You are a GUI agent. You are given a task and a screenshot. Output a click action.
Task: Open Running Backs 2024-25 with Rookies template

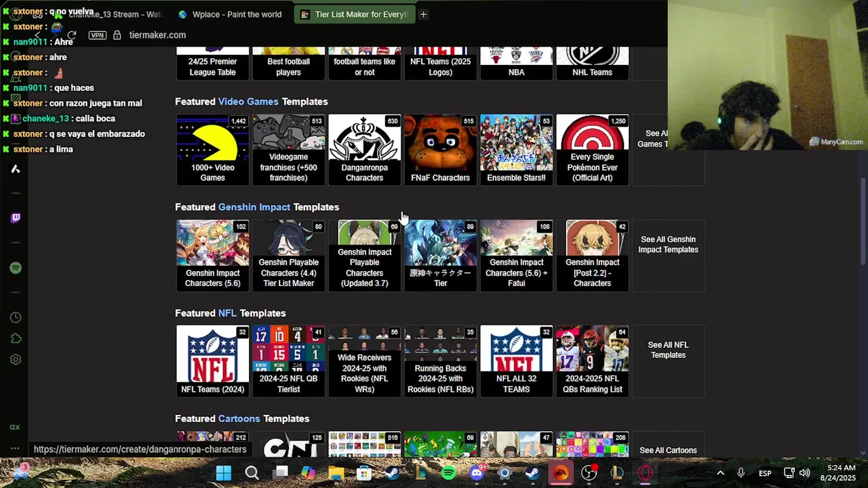[440, 361]
